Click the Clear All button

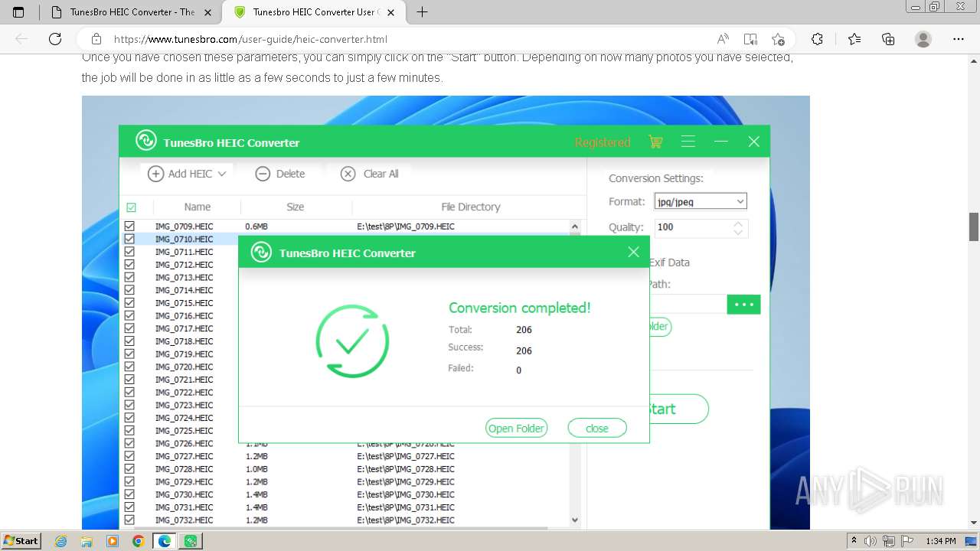point(370,174)
